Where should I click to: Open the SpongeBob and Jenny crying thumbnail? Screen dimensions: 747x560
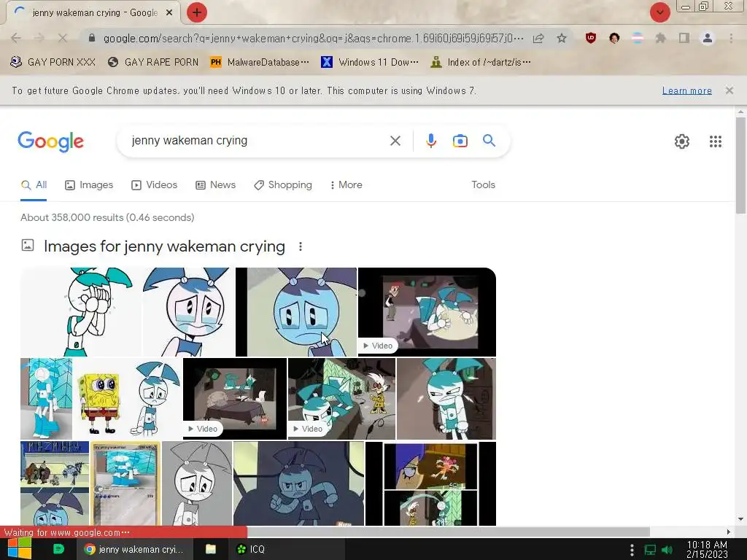(128, 399)
